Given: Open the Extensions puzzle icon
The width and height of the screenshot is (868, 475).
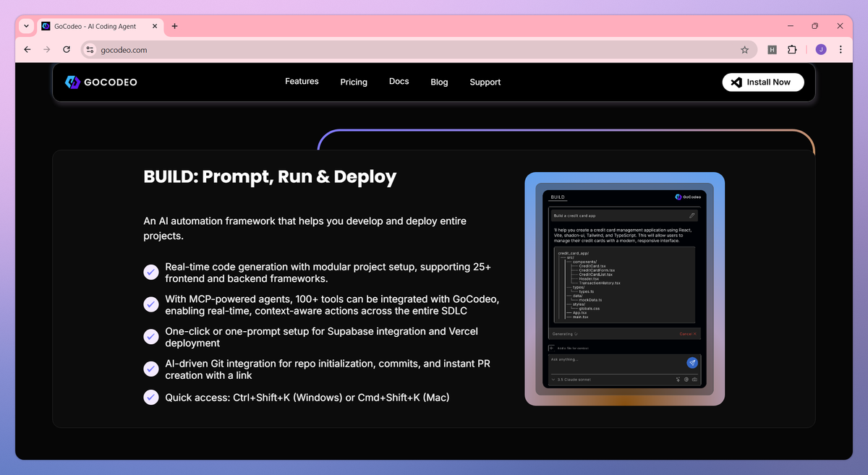Looking at the screenshot, I should (792, 50).
